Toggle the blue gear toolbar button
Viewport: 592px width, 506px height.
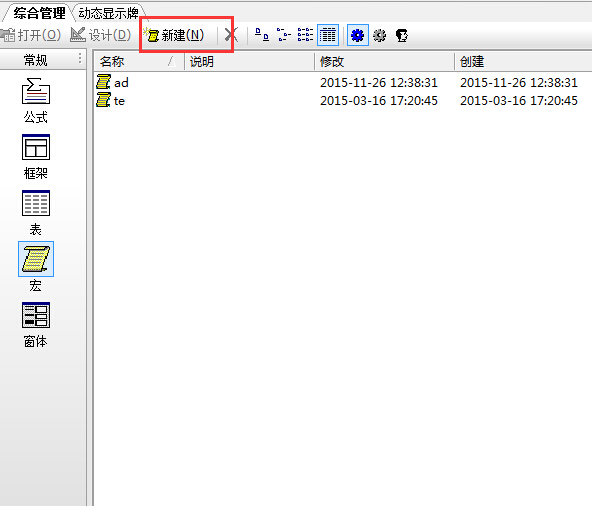pyautogui.click(x=357, y=35)
